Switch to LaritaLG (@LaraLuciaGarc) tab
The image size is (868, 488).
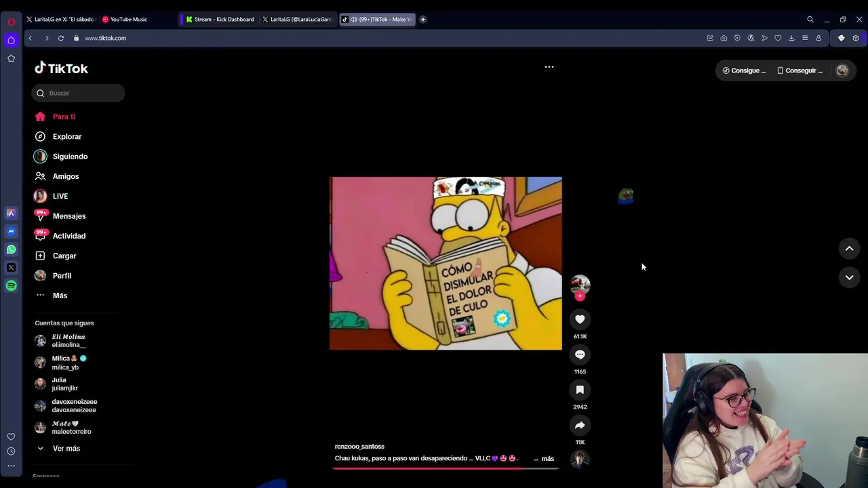click(x=297, y=20)
